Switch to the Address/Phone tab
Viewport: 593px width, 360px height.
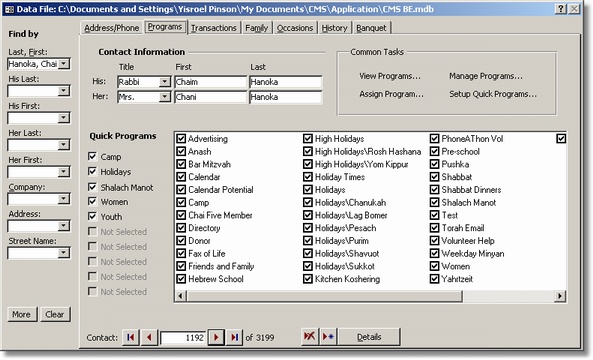pyautogui.click(x=112, y=28)
